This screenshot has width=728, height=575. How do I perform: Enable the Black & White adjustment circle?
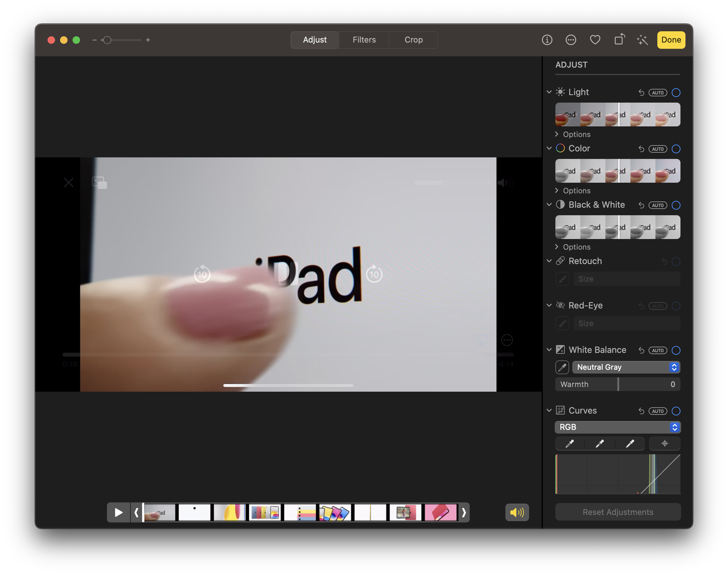pos(676,205)
